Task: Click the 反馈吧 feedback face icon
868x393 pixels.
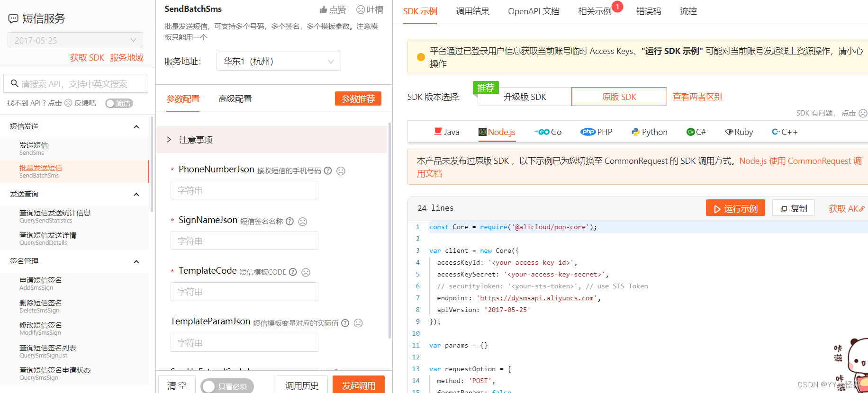Action: tap(68, 103)
